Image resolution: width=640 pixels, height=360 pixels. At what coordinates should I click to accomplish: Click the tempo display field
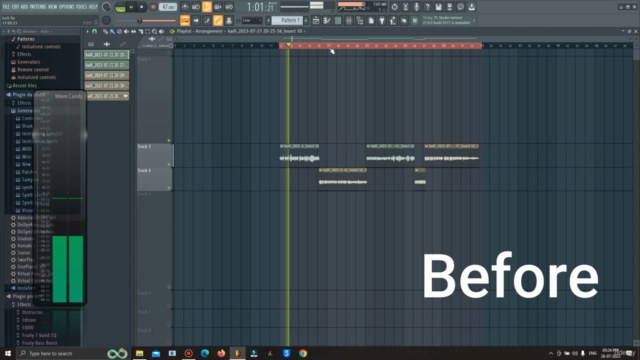click(x=168, y=7)
